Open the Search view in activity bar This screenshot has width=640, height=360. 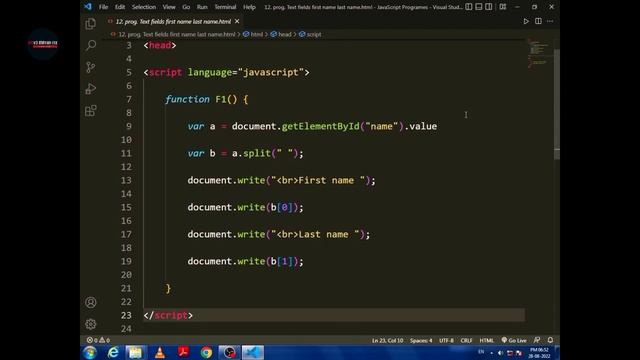point(91,45)
